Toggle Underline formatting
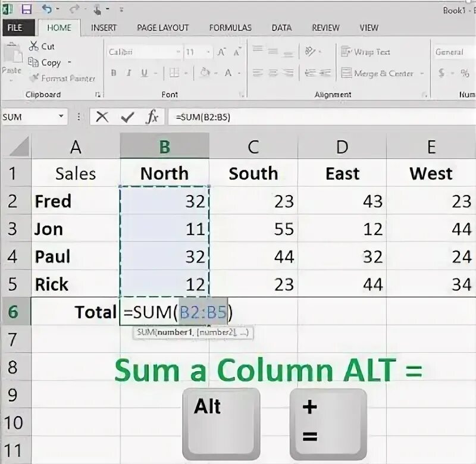The height and width of the screenshot is (464, 476). pos(145,73)
